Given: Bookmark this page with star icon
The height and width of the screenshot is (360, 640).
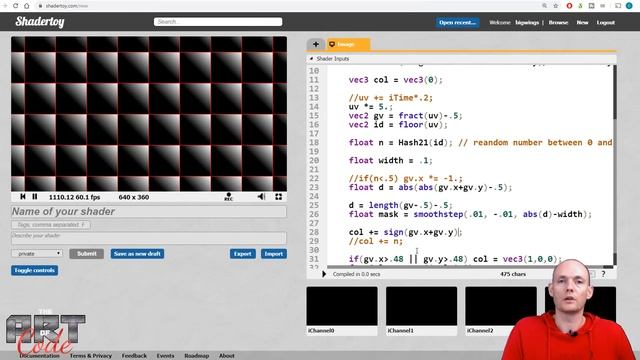Looking at the screenshot, I should pyautogui.click(x=556, y=6).
